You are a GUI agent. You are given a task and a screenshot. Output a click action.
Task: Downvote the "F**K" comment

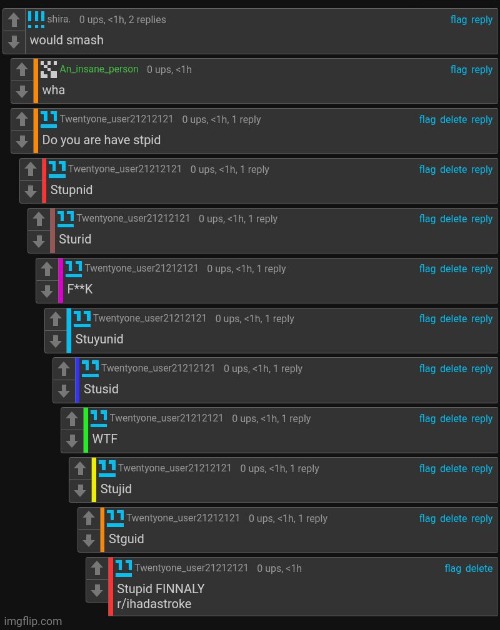click(47, 290)
